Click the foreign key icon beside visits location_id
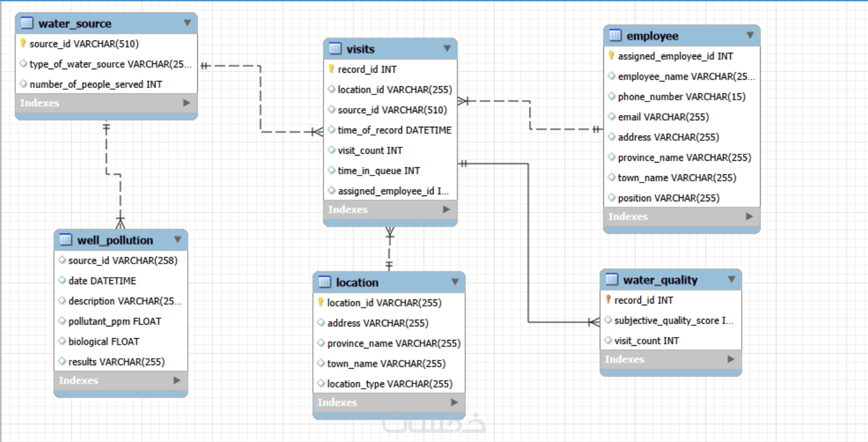This screenshot has width=868, height=442. click(332, 89)
